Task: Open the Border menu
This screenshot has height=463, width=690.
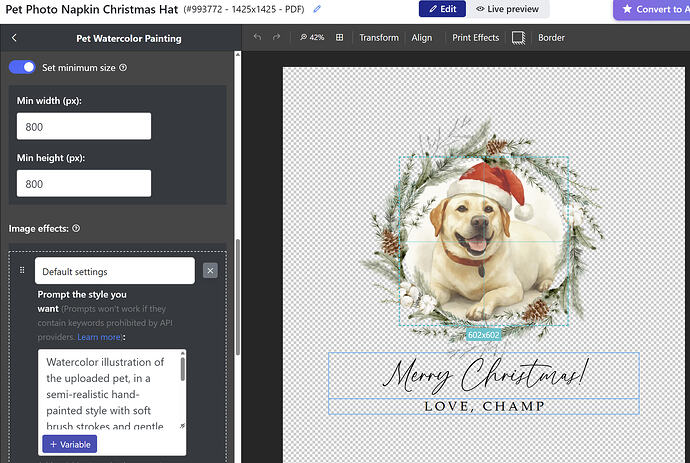Action: 551,38
